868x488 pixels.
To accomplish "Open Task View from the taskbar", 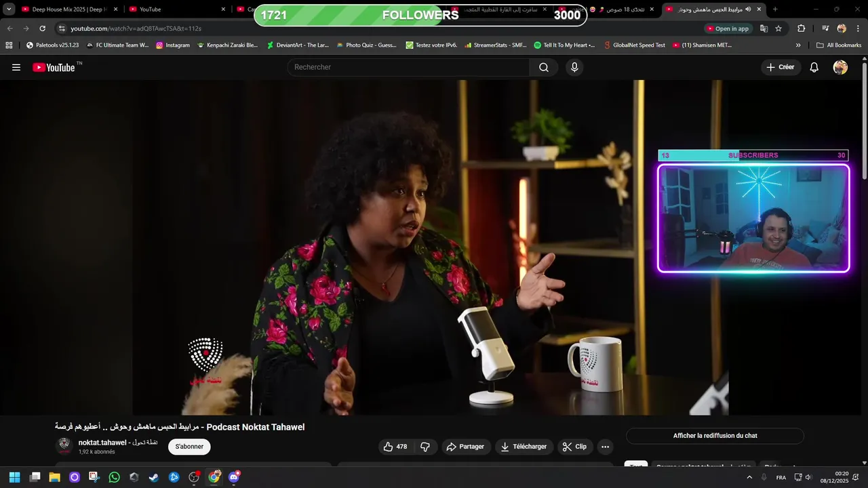I will tap(35, 477).
